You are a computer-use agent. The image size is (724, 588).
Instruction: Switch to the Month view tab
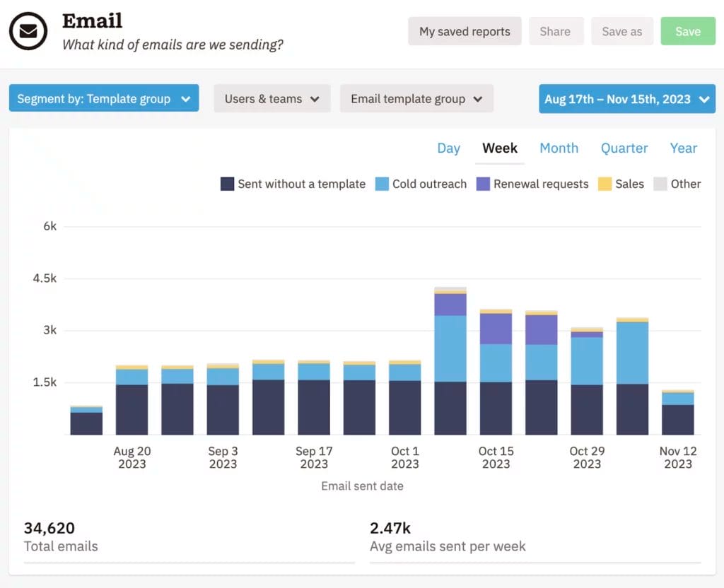click(x=559, y=148)
